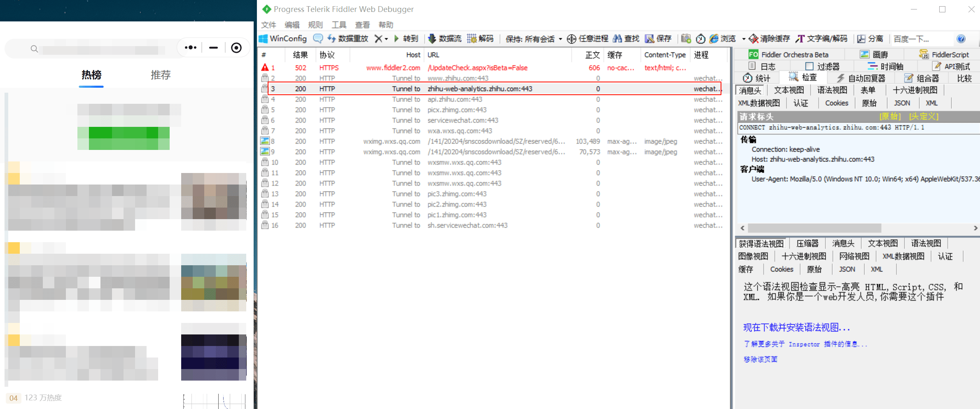Open the 时间轴 timeline tab

[x=886, y=66]
